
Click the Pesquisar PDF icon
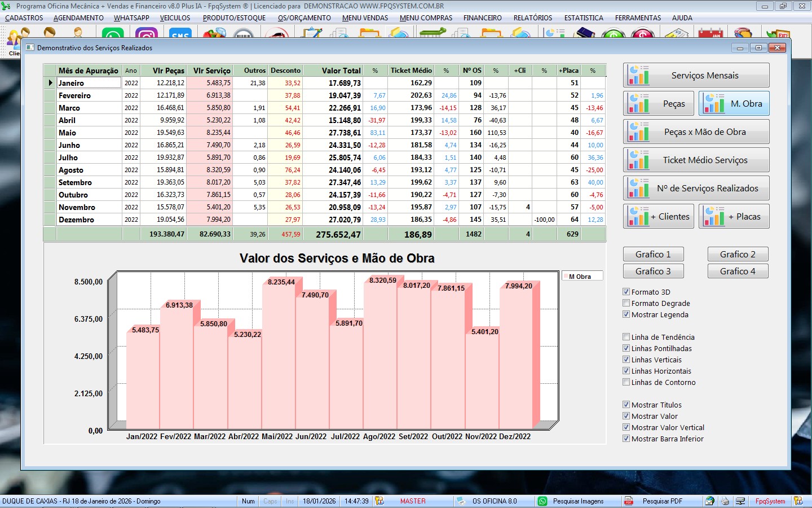point(629,501)
